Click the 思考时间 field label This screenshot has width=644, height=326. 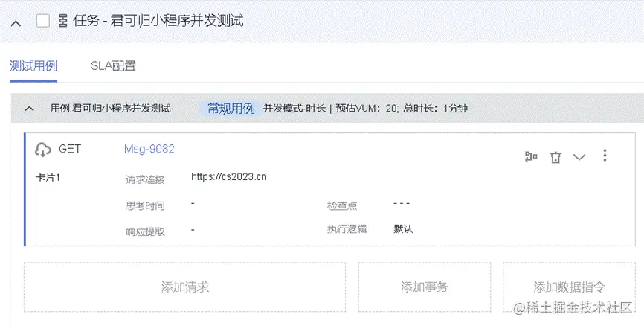pos(145,205)
